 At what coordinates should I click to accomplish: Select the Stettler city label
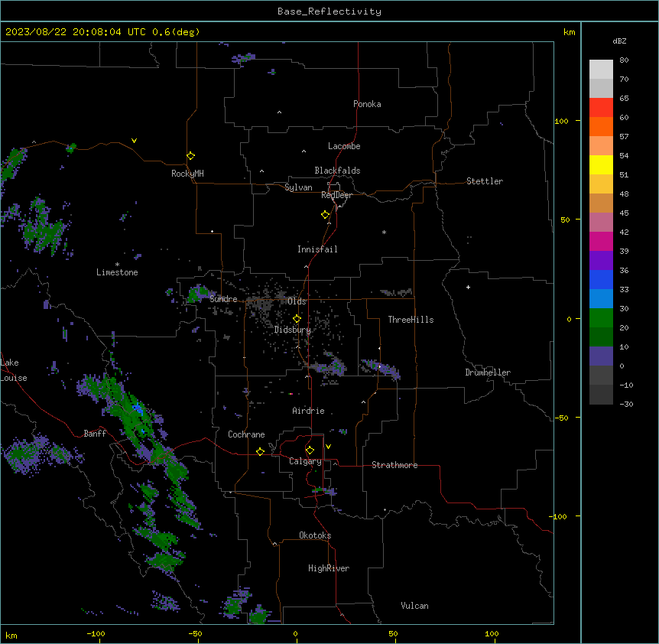485,181
